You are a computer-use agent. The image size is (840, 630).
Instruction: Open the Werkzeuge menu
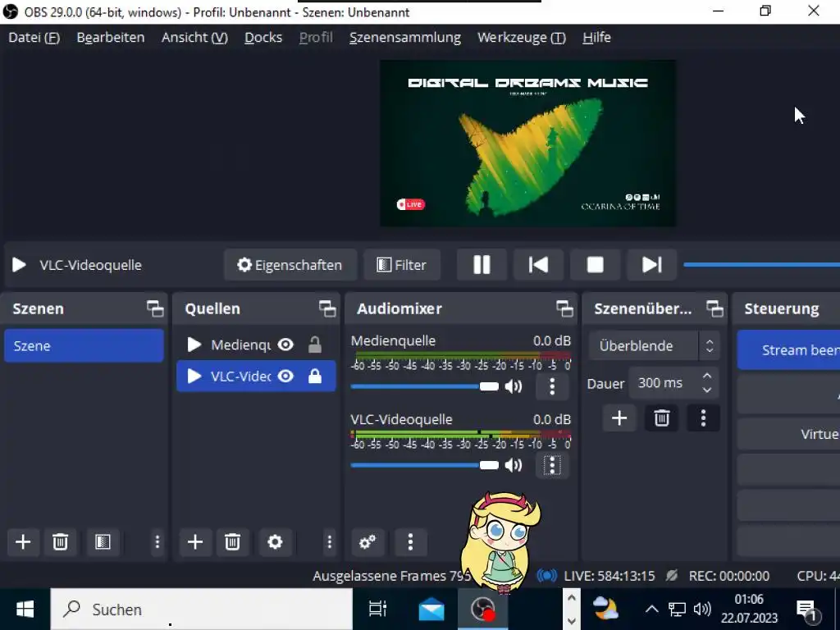(521, 38)
